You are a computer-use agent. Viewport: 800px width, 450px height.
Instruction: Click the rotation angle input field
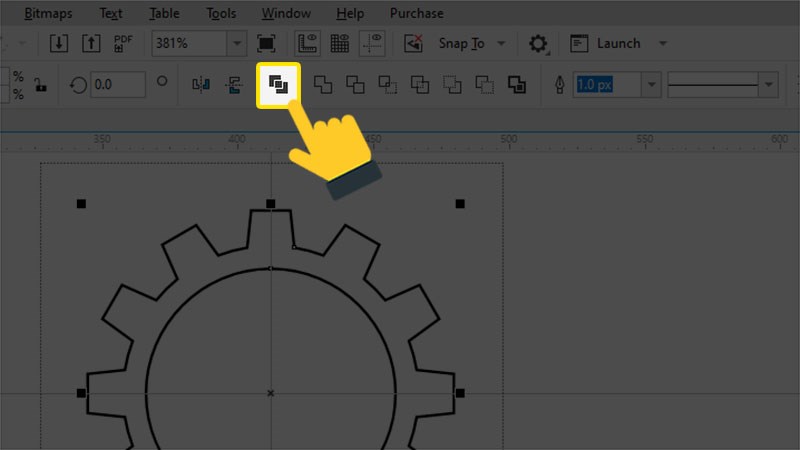(x=116, y=85)
